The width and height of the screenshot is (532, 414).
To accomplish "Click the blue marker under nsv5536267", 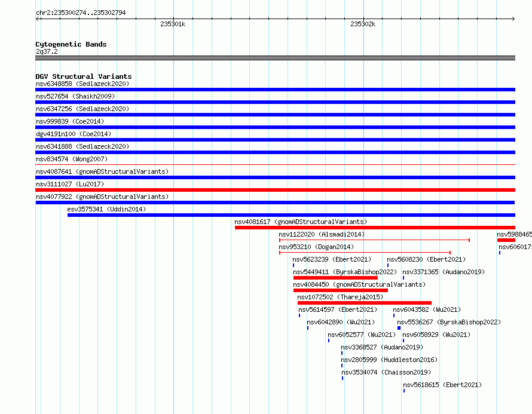I will 399,328.
